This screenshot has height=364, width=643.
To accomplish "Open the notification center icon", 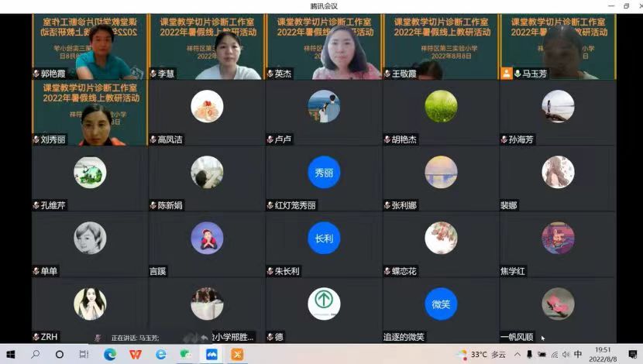I will 633,355.
